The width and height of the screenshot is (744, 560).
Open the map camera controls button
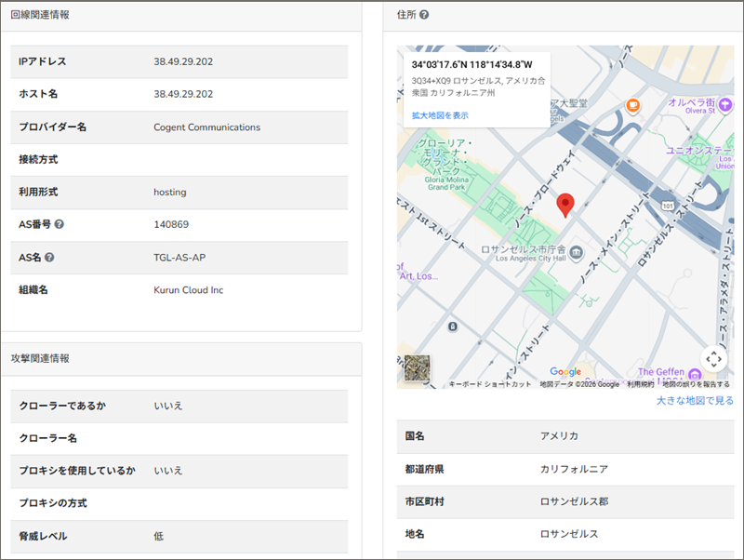tap(712, 358)
